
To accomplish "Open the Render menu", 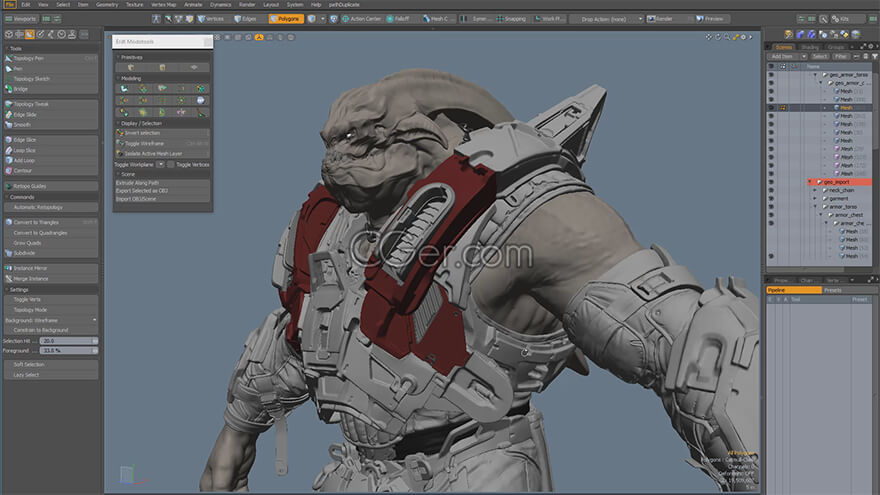I will (x=247, y=4).
